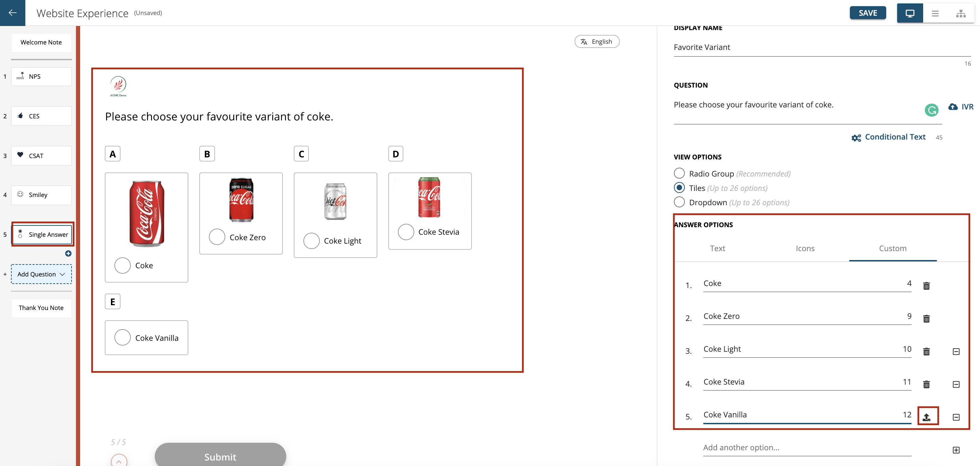Edit the Coke Stevia option text field
The image size is (980, 466).
click(x=807, y=382)
